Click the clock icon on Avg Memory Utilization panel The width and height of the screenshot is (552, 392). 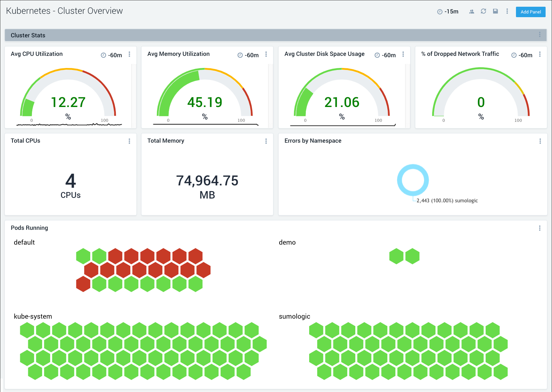240,55
